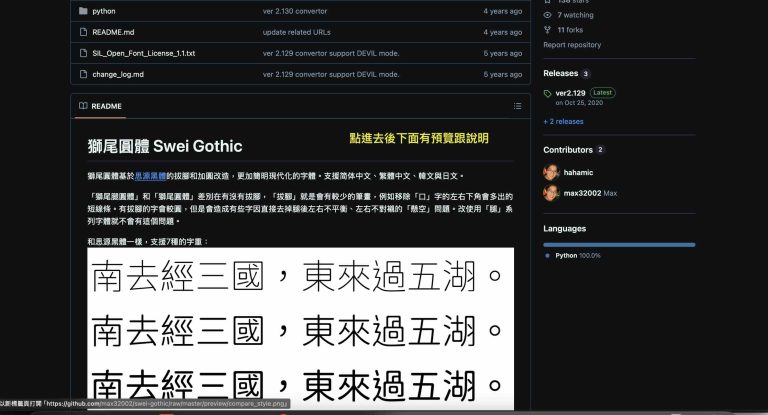Click the Python language color dot

coord(547,256)
